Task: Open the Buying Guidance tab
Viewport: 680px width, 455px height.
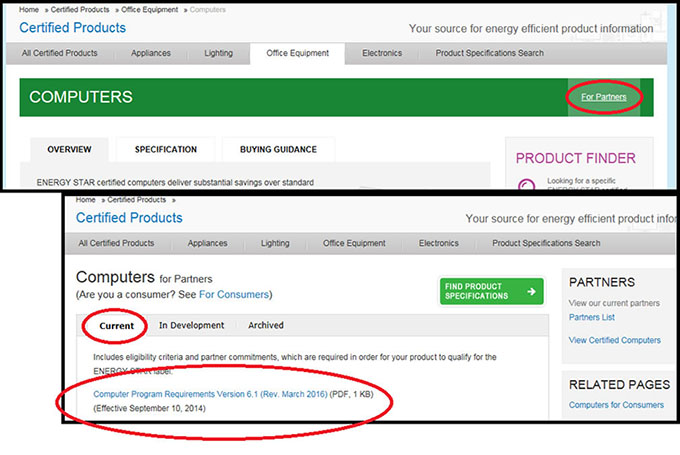Action: tap(278, 149)
